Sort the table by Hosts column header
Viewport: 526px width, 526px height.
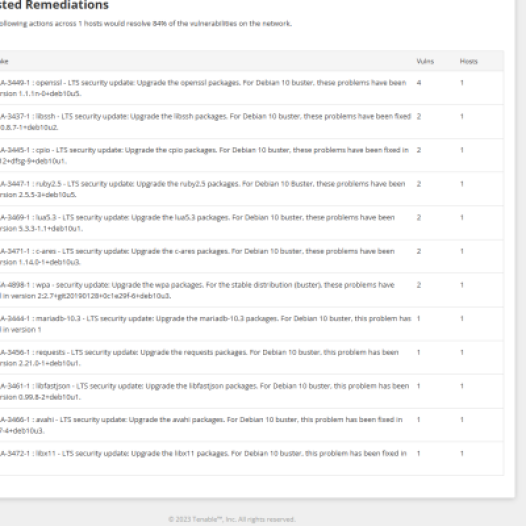(x=469, y=61)
